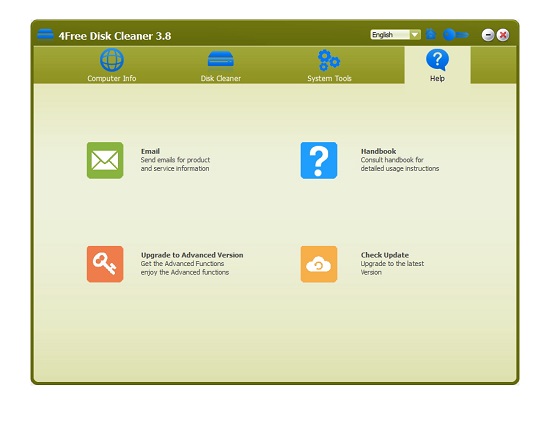Open the English language dropdown

(395, 35)
